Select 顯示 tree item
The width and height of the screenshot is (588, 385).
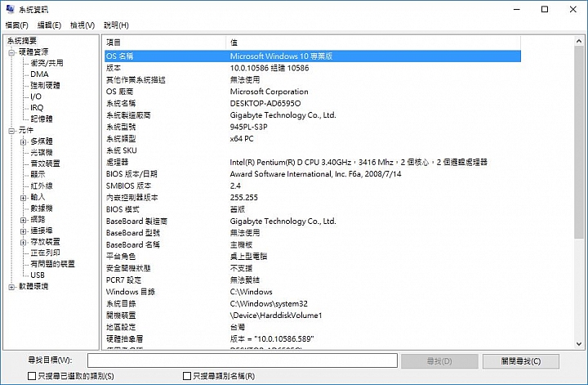(38, 174)
